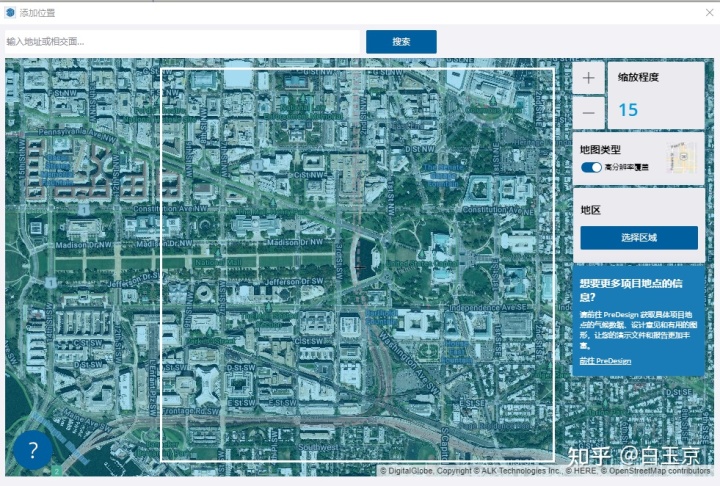Screen dimensions: 720x486
Task: Open help with the question mark button
Action: pyautogui.click(x=33, y=450)
